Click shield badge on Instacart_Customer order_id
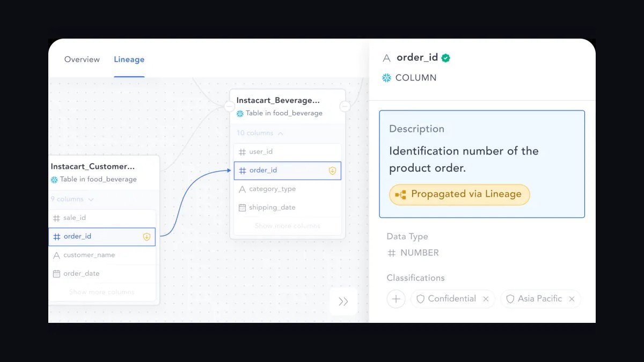The image size is (644, 362). tap(147, 237)
